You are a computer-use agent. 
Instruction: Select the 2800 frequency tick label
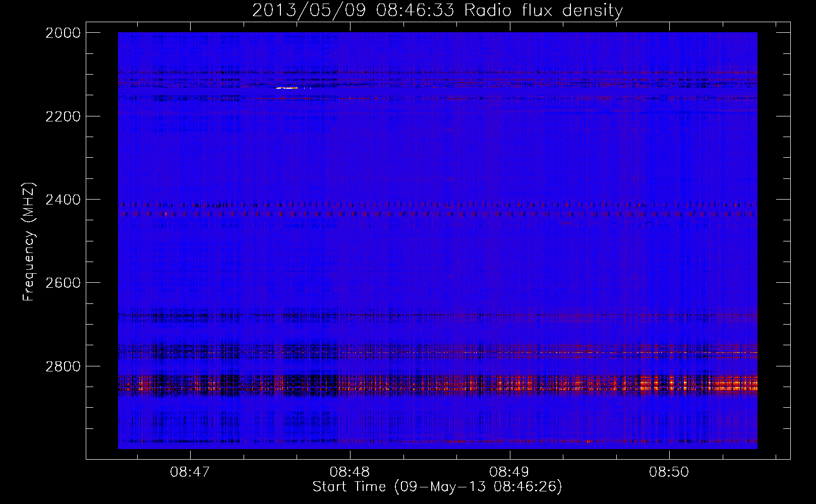[63, 366]
